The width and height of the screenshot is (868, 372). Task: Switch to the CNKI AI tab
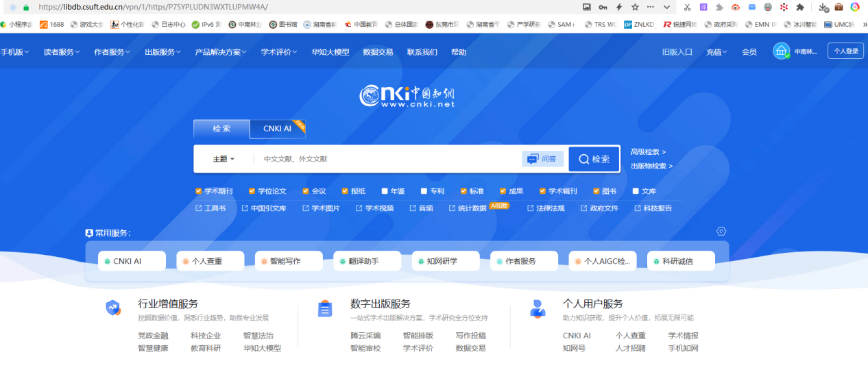[278, 129]
